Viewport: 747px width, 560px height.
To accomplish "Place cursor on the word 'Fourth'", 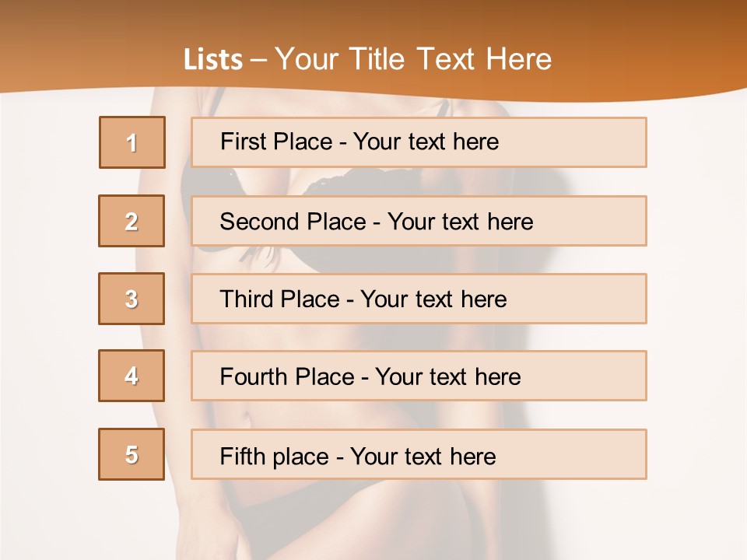I will (254, 377).
